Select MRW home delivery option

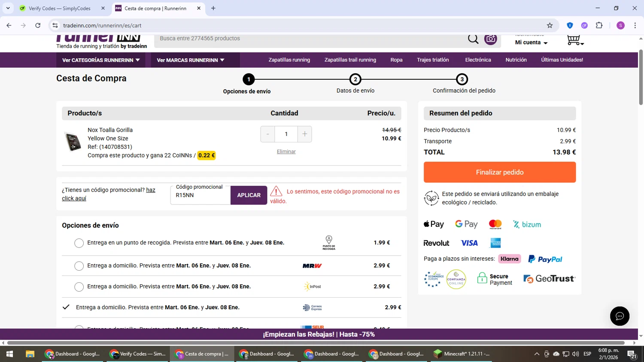[x=79, y=266]
